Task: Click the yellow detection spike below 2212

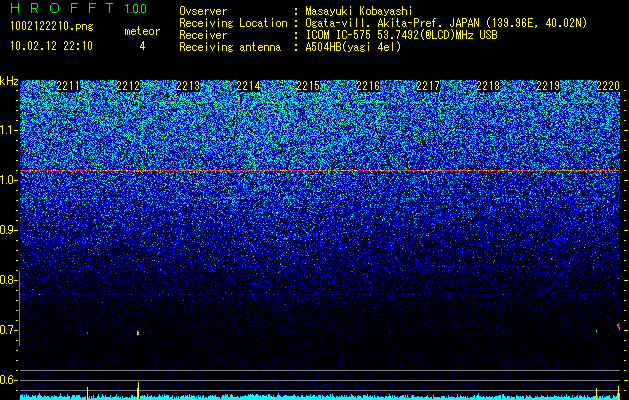Action: pos(138,390)
